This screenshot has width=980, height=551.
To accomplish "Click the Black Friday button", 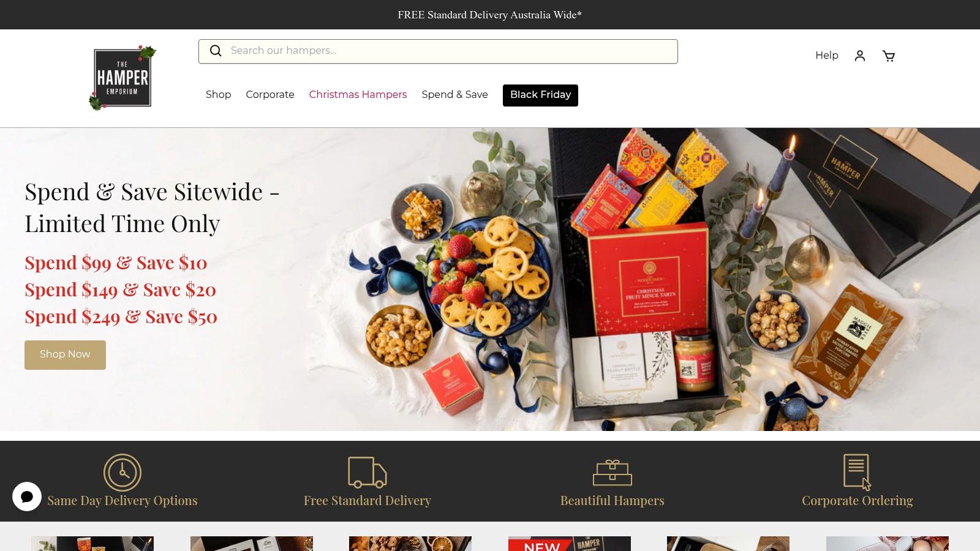I will tap(540, 95).
